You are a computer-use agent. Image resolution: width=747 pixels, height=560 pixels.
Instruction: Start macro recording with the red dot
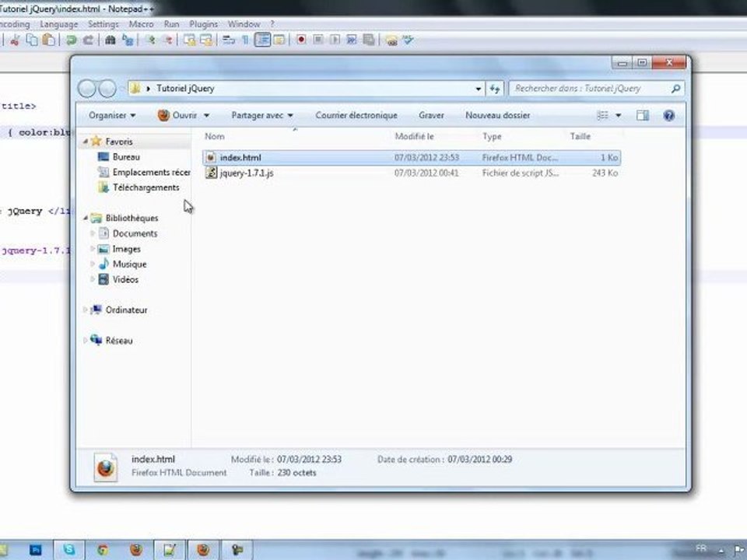[301, 40]
